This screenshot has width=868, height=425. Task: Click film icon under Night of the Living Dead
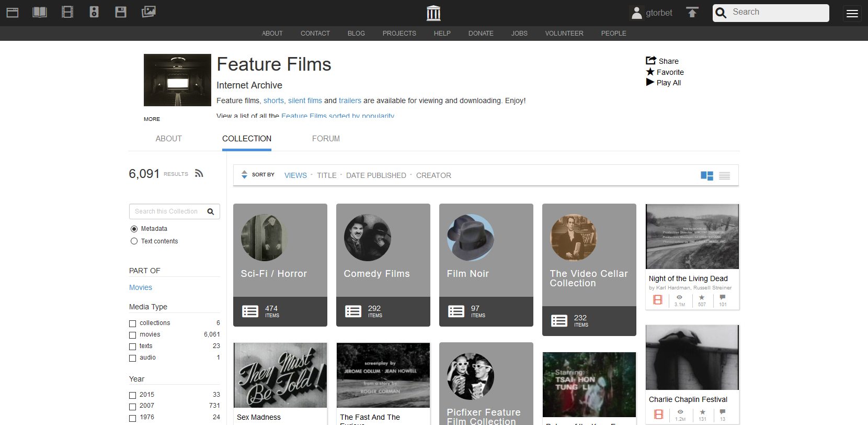[x=658, y=300]
